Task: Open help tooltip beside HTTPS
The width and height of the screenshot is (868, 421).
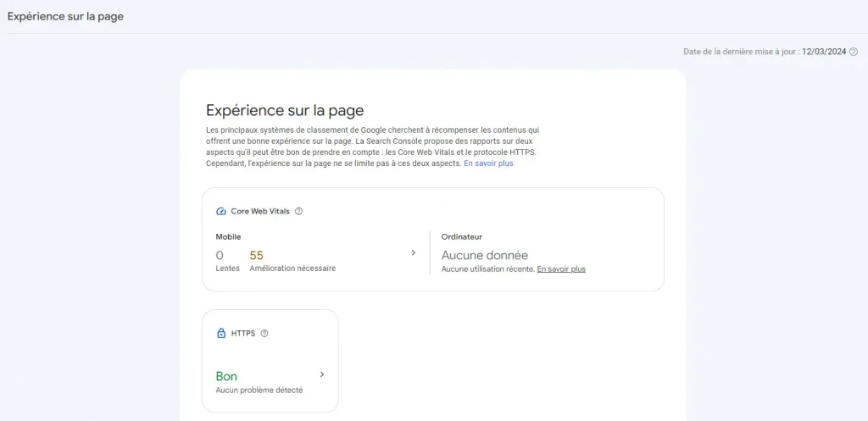Action: pos(264,334)
